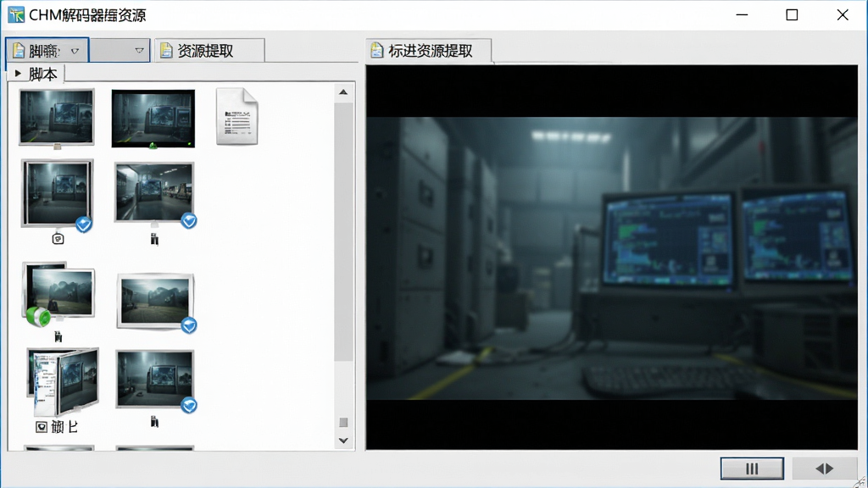
Task: Click the small square icon under second-row left thumbnail
Action: (x=58, y=239)
